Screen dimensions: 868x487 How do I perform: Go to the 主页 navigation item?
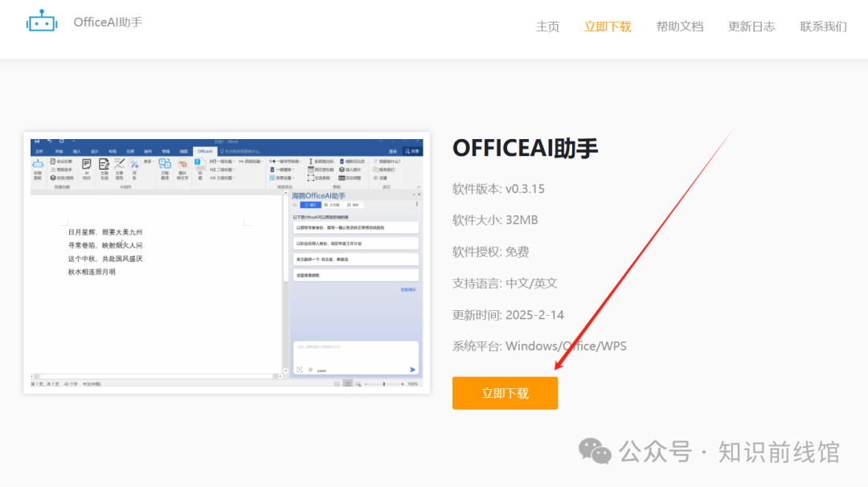tap(547, 27)
